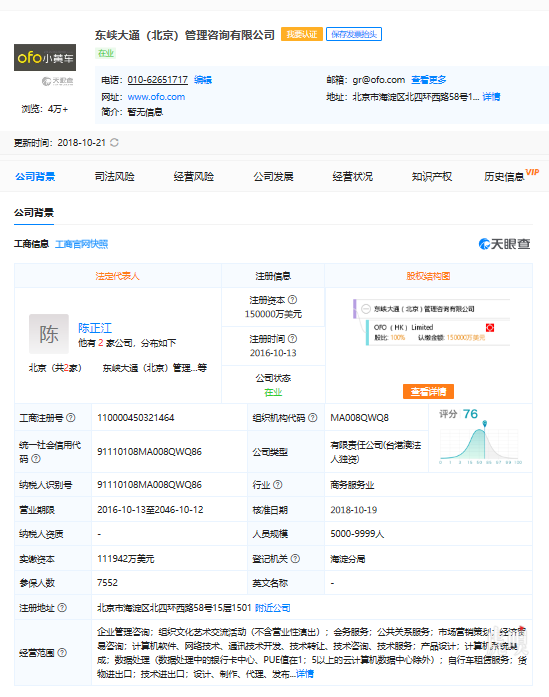Open the 经营风险 tab
The width and height of the screenshot is (549, 697).
(x=194, y=176)
